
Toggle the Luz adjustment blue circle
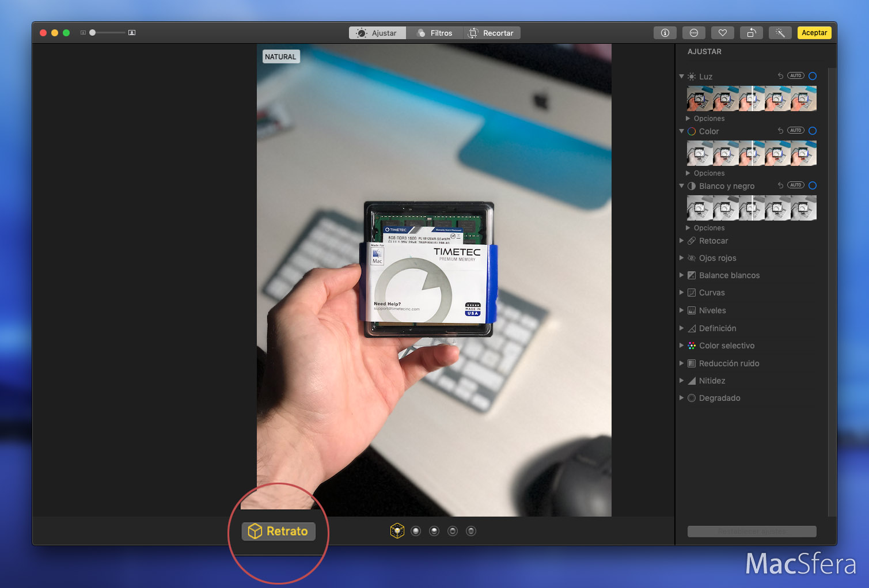813,76
